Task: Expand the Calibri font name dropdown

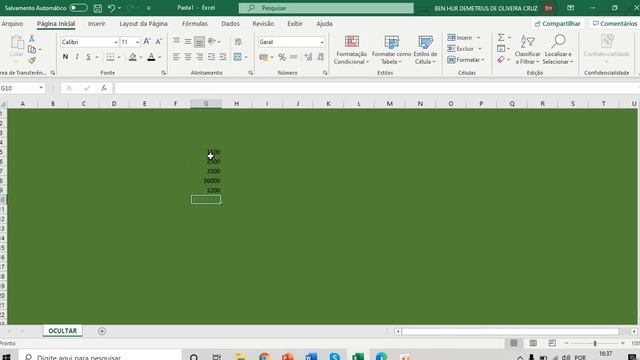Action: point(116,42)
